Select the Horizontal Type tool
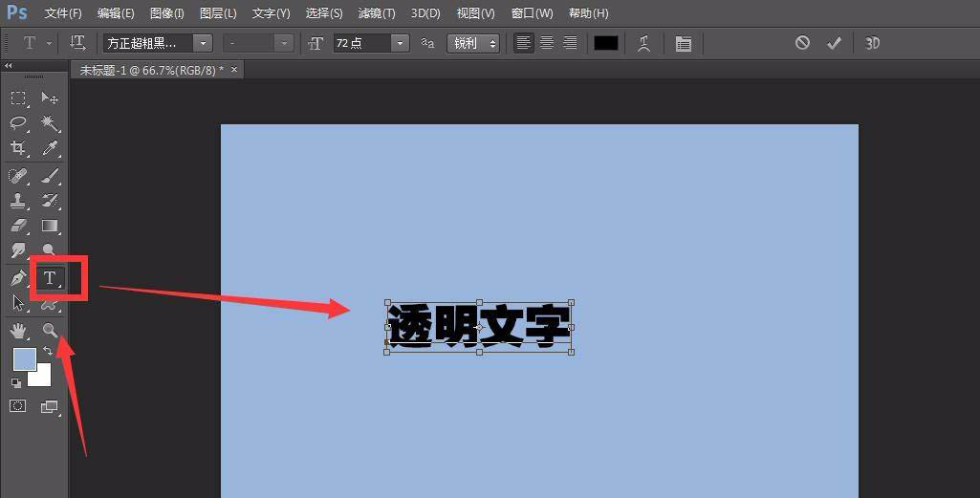This screenshot has width=980, height=498. click(x=50, y=277)
